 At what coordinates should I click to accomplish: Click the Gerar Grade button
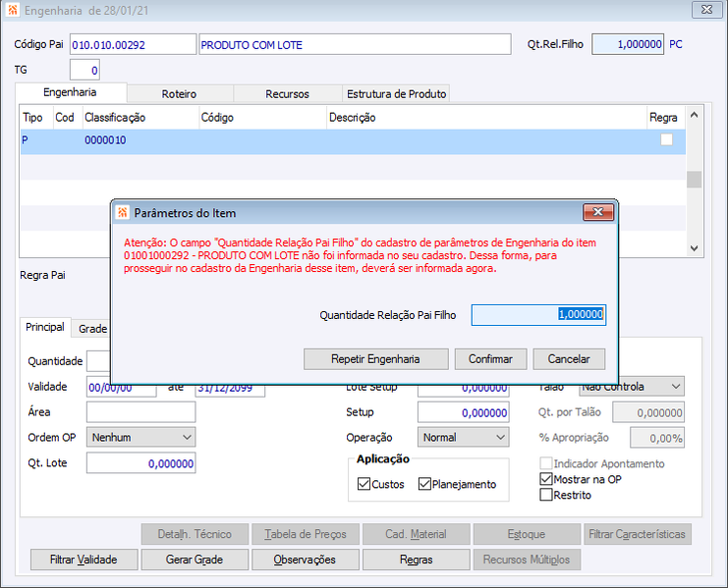[x=195, y=560]
